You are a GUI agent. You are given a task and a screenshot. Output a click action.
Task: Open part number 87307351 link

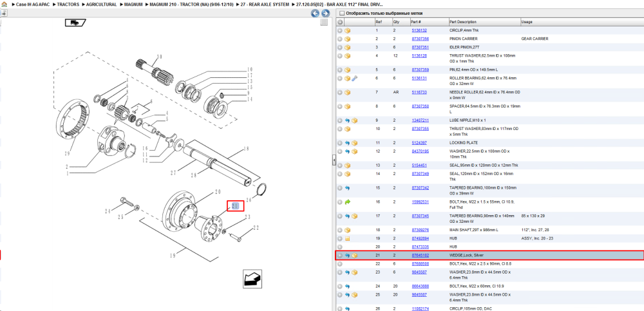pos(420,47)
